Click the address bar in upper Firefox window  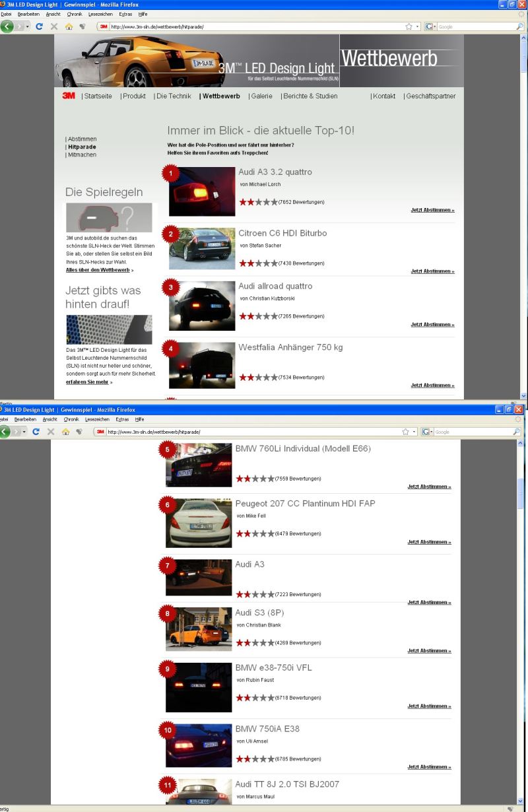tap(249, 26)
